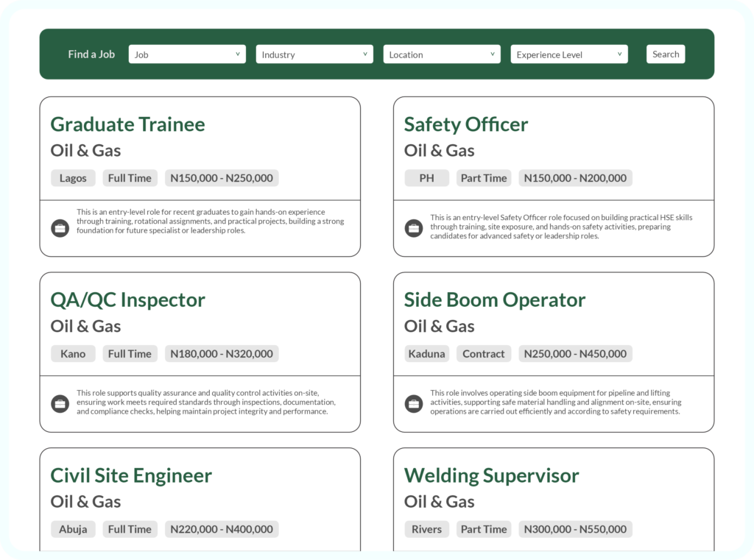Open the Job dropdown filter
This screenshot has width=754, height=560.
click(187, 54)
